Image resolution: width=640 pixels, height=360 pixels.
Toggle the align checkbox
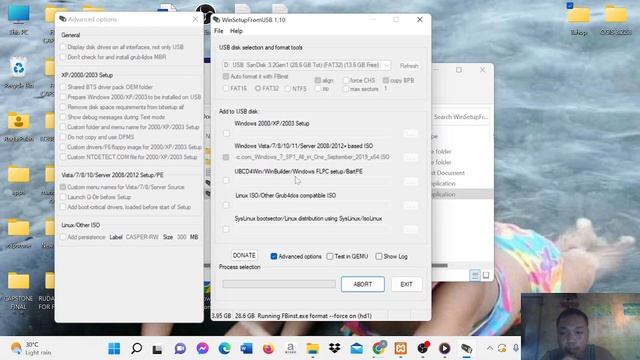point(318,80)
